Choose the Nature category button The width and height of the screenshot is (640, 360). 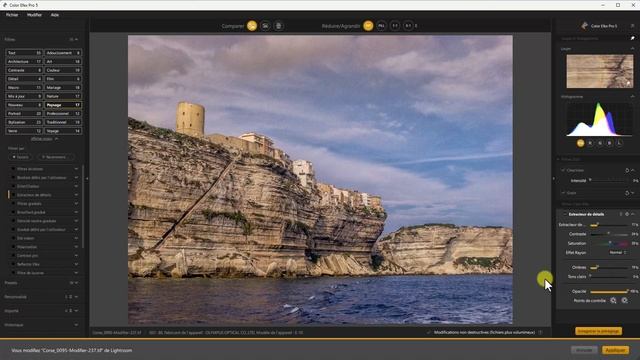coord(63,96)
